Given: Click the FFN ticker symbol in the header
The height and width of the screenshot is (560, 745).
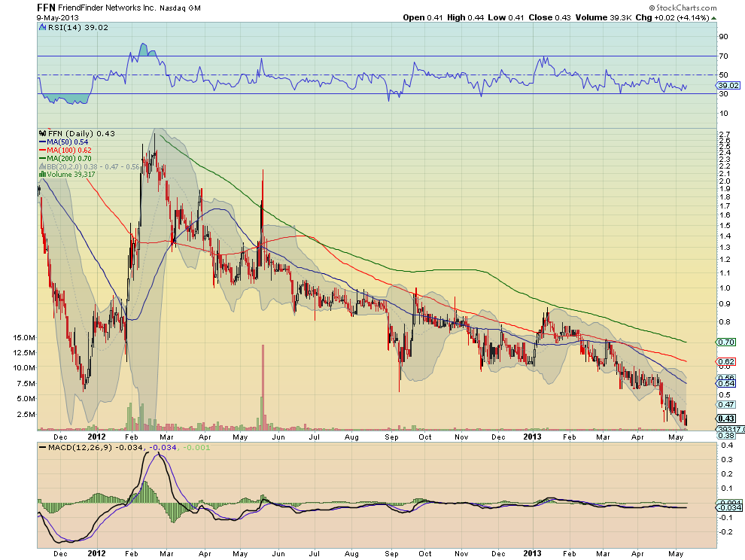Looking at the screenshot, I should [46, 8].
